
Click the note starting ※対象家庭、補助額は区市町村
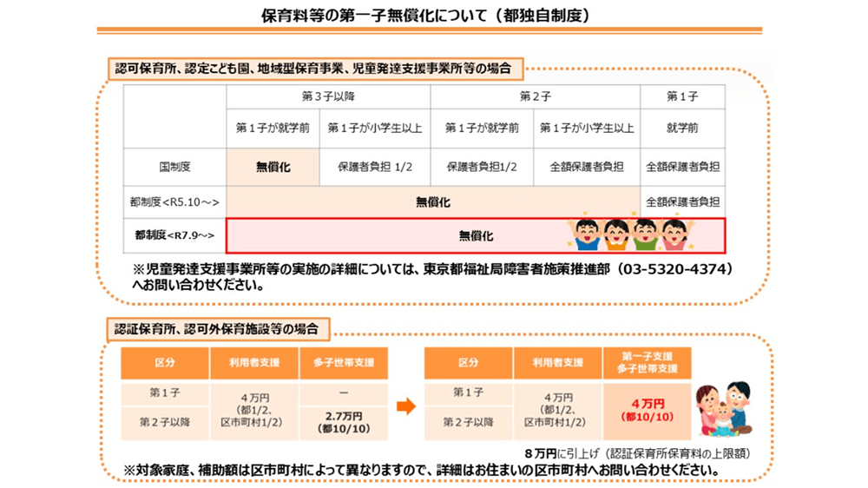423,471
